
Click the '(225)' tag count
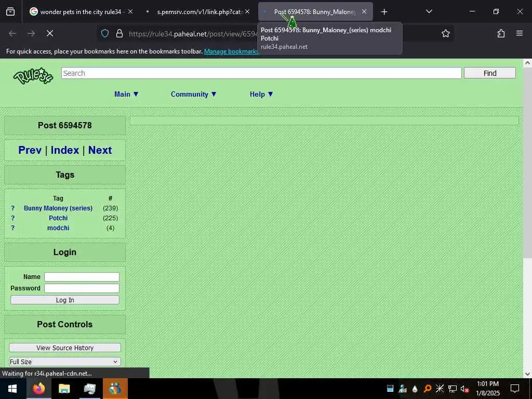(110, 218)
